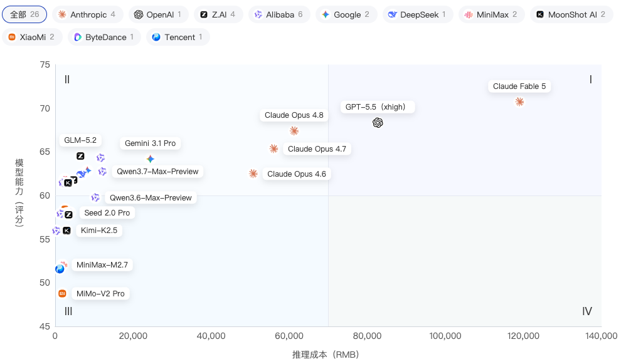The height and width of the screenshot is (364, 626).
Task: Click the Claude Fable 5 data point marker
Action: 519,102
